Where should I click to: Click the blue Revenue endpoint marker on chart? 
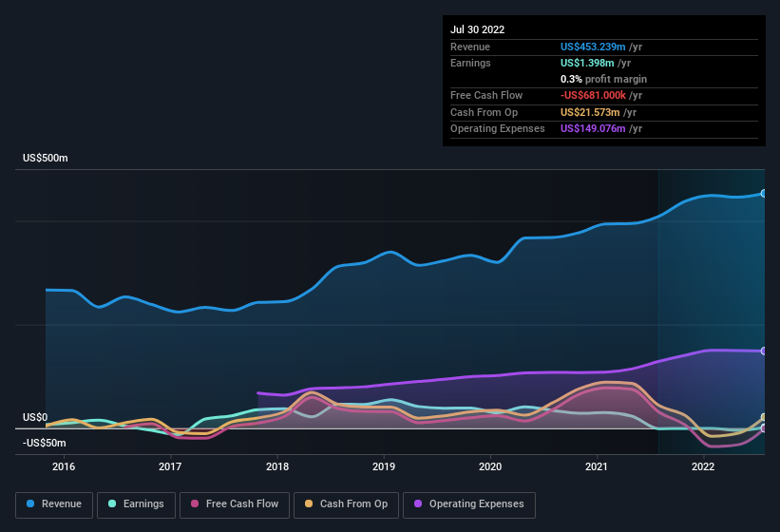point(763,193)
